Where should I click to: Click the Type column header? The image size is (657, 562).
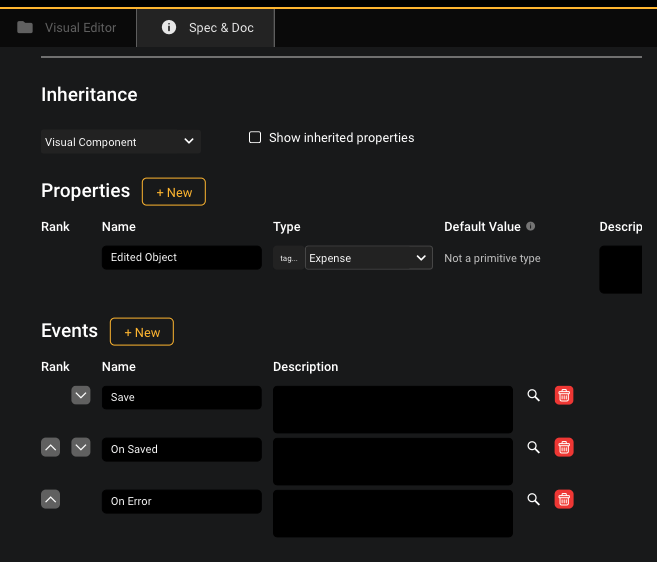click(x=287, y=227)
